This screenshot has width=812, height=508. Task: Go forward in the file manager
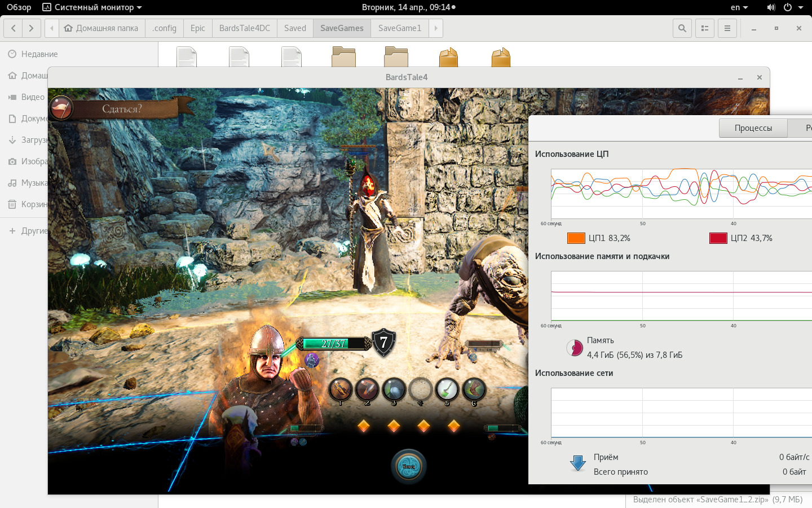click(x=32, y=28)
